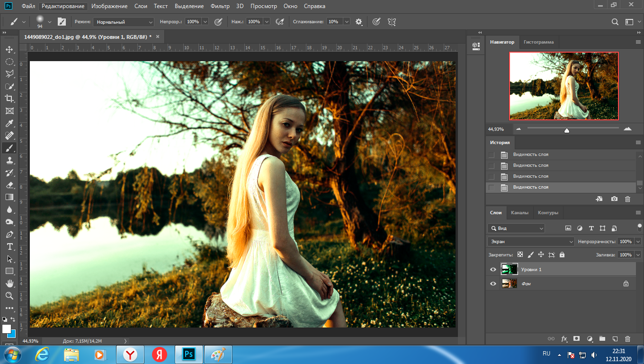Click the background color swatch
This screenshot has width=644, height=364.
(12, 334)
